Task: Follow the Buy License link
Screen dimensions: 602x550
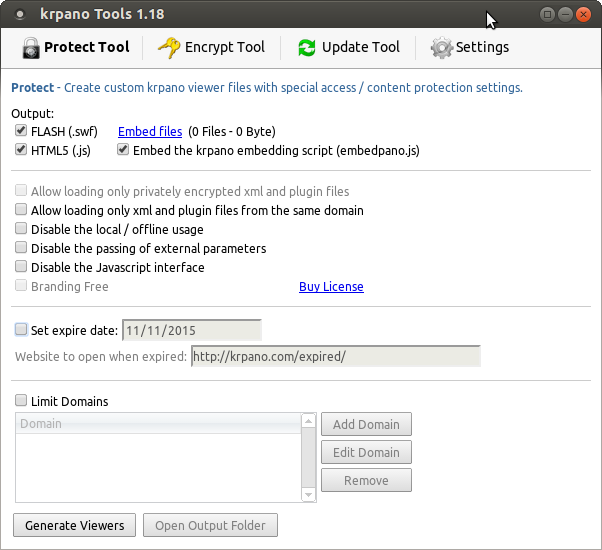Action: click(331, 287)
